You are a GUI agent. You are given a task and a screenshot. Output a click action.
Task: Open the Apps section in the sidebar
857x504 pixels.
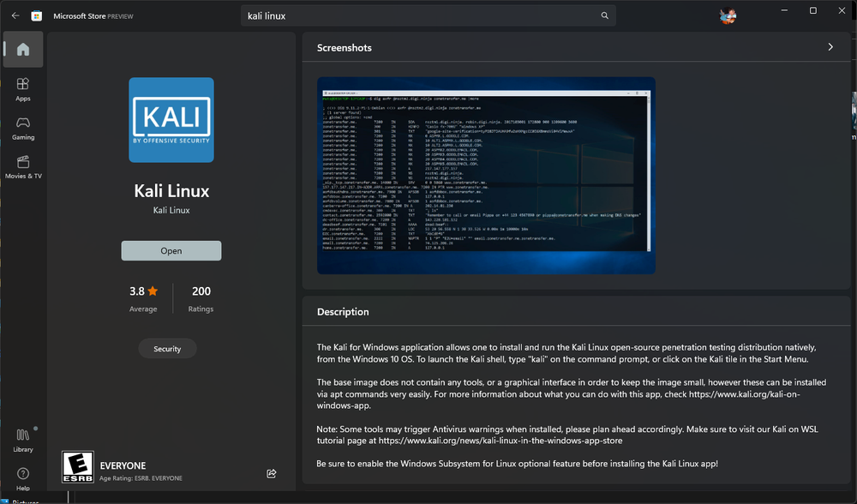(23, 87)
